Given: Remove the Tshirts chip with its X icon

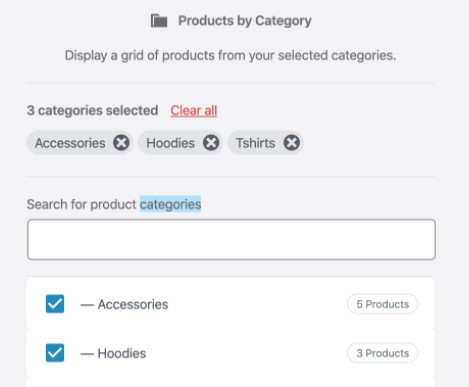Looking at the screenshot, I should tap(292, 143).
